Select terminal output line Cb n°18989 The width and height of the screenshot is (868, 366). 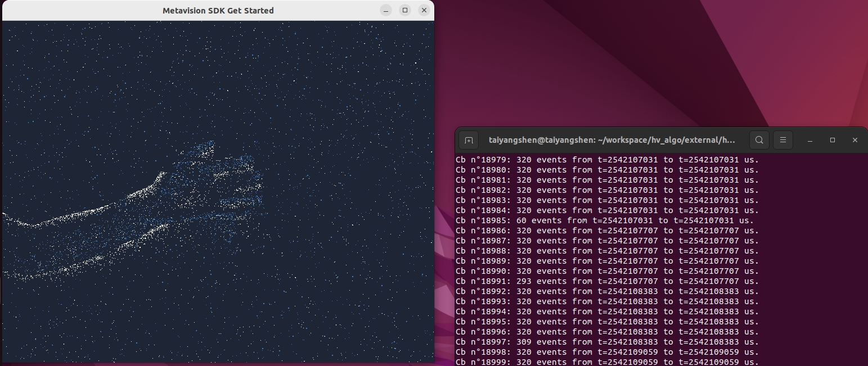(607, 261)
